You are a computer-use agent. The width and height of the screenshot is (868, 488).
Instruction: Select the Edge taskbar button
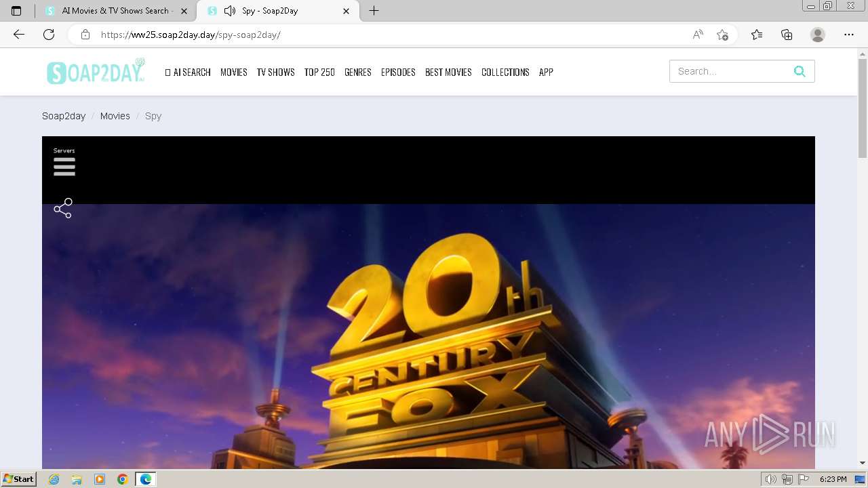pyautogui.click(x=146, y=479)
